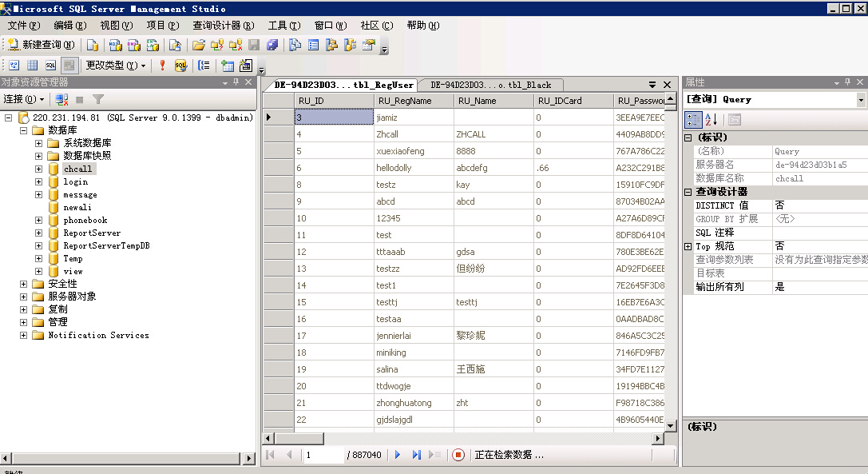Collapse the 查询设计器 property category
Image resolution: width=868 pixels, height=474 pixels.
click(688, 192)
